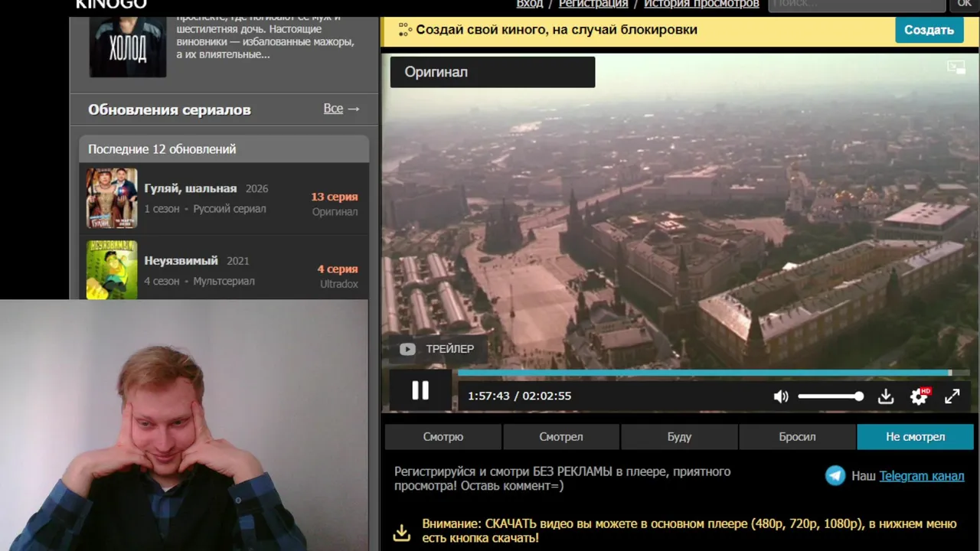Open the Регистрация link
This screenshot has width=980, height=551.
[x=593, y=4]
